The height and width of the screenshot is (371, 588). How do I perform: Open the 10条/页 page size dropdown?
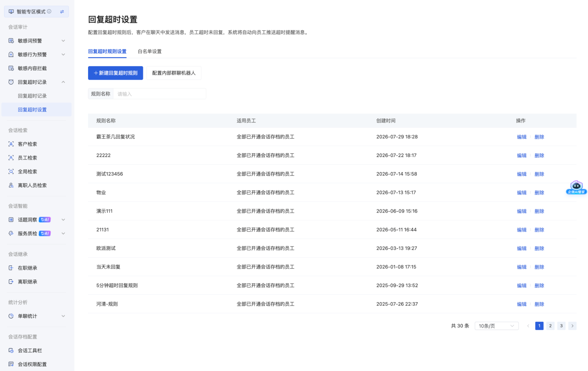point(497,326)
